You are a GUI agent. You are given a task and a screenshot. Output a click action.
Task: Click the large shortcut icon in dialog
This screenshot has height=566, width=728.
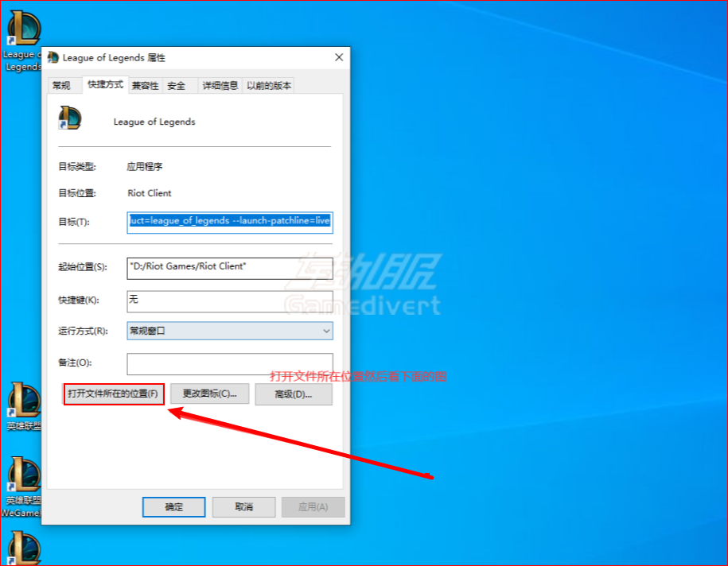tap(70, 118)
